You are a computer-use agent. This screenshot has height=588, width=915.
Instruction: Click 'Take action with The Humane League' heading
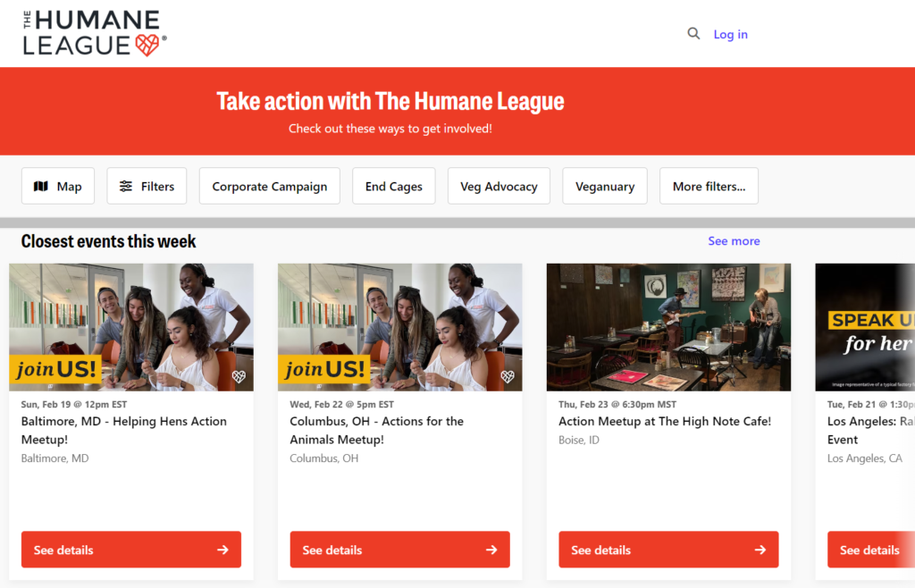390,101
